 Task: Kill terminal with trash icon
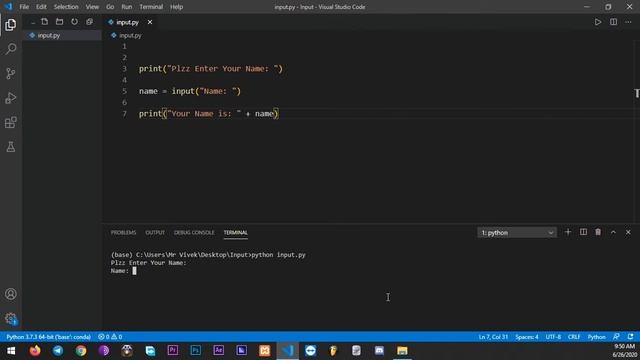click(x=598, y=232)
